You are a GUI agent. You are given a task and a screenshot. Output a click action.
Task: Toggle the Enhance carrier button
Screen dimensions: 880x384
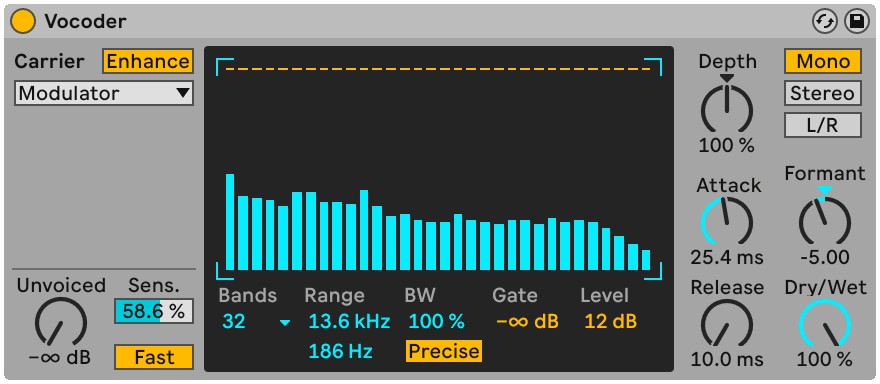tap(148, 61)
